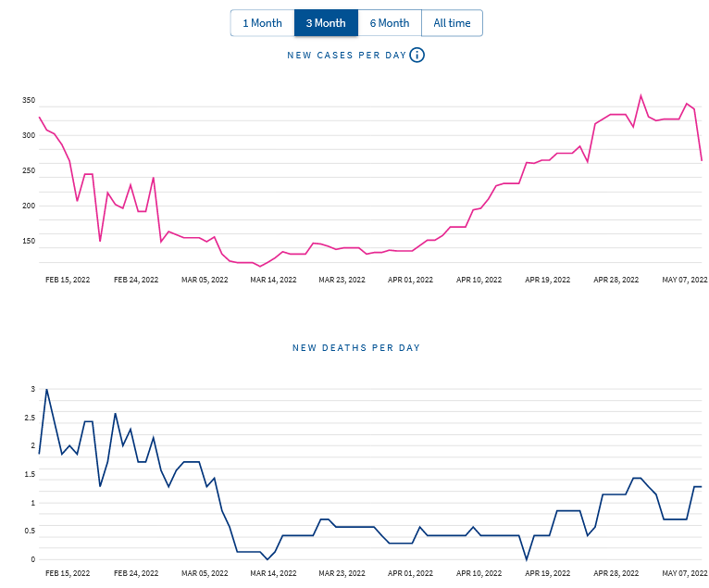Click APR 01, 2022 under cases chart
709x588 pixels.
(x=411, y=280)
